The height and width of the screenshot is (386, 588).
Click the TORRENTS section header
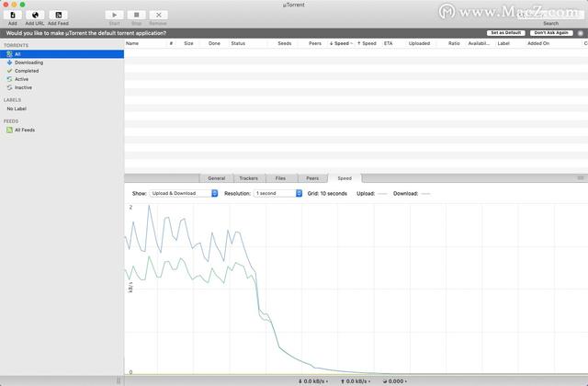pyautogui.click(x=17, y=45)
